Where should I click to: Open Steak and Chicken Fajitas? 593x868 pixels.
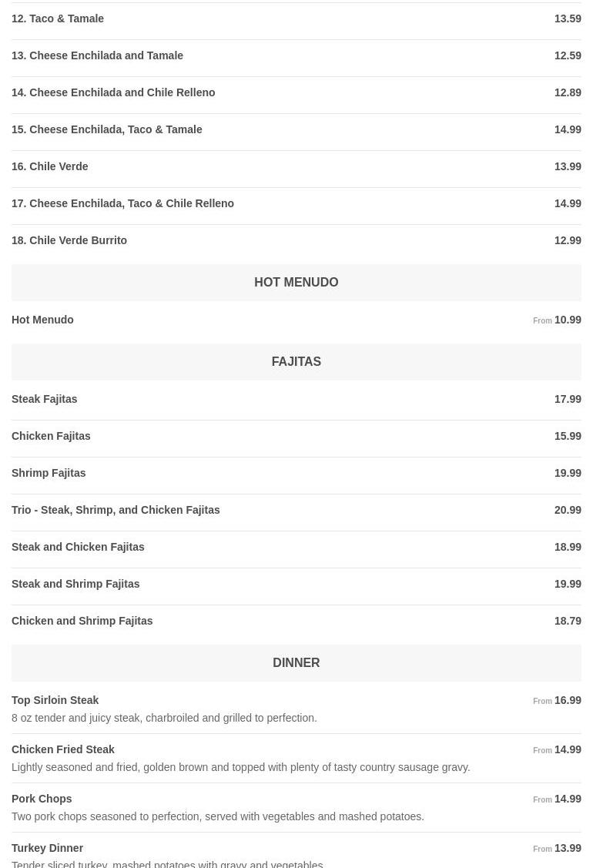(x=78, y=547)
